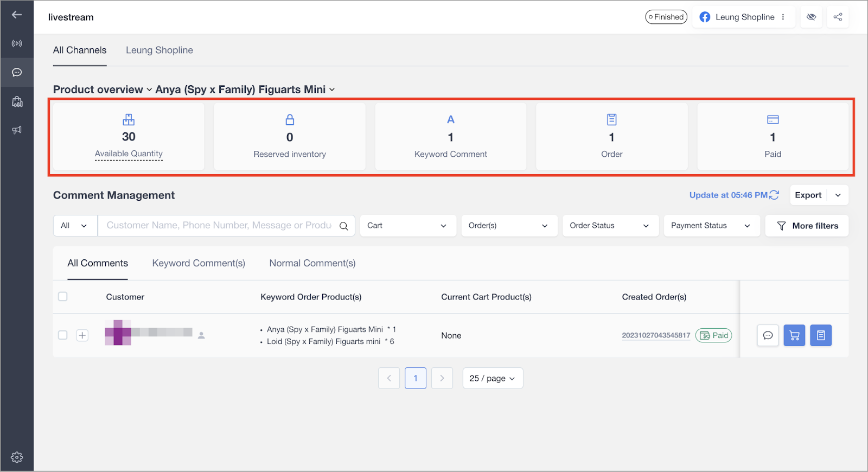Click the message bubble button in the customer row
Screen dimensions: 868x472
click(768, 335)
